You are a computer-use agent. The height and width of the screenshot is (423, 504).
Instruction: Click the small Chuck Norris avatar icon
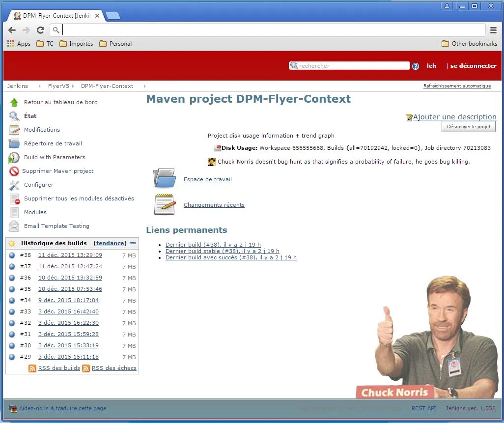212,162
